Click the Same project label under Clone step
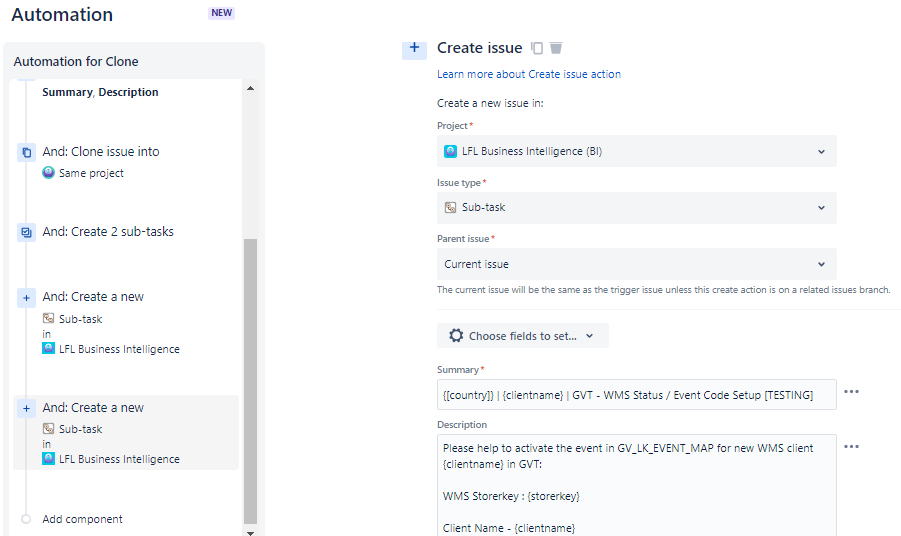The height and width of the screenshot is (536, 901). pyautogui.click(x=91, y=173)
